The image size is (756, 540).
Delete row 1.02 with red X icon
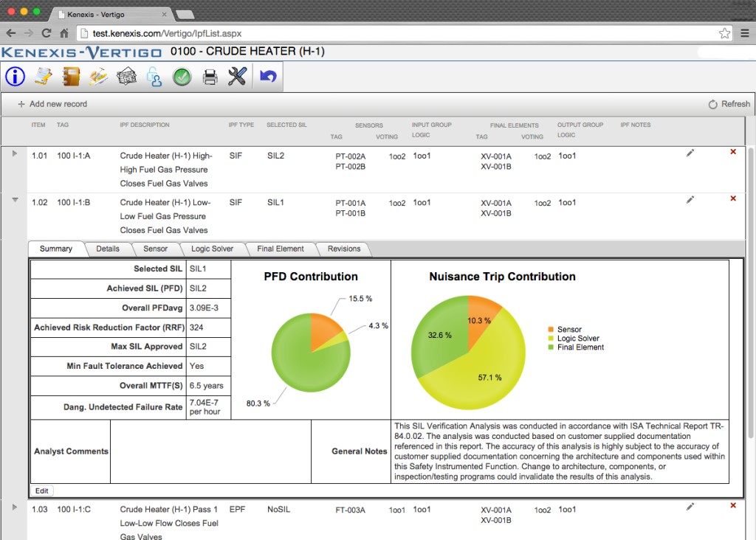click(732, 198)
